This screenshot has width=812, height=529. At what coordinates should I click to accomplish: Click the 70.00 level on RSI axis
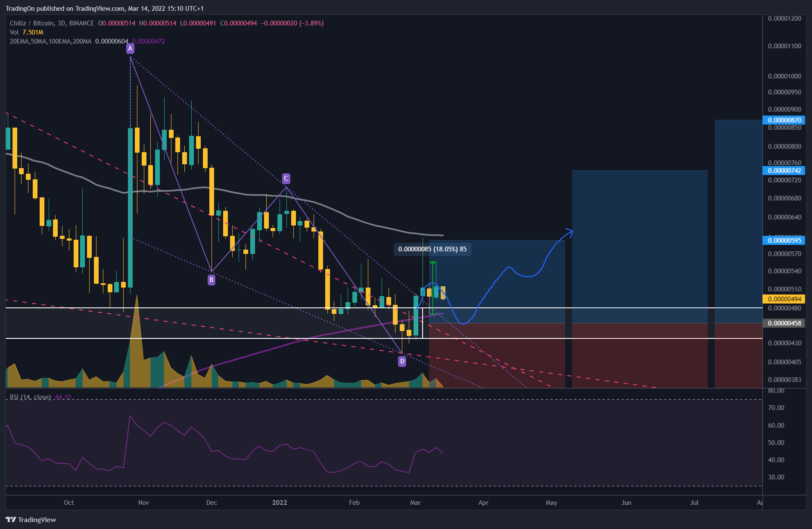coord(776,408)
